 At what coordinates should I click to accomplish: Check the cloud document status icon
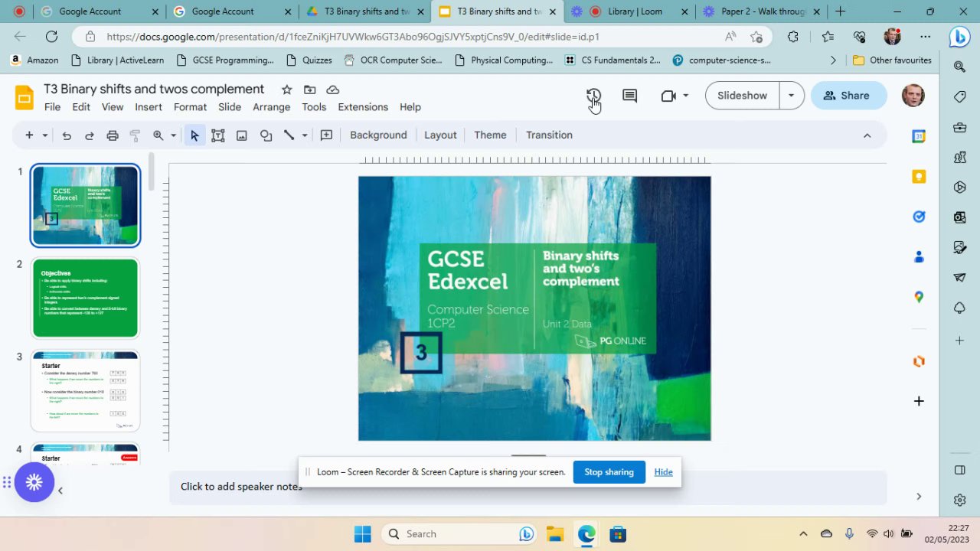pyautogui.click(x=332, y=90)
